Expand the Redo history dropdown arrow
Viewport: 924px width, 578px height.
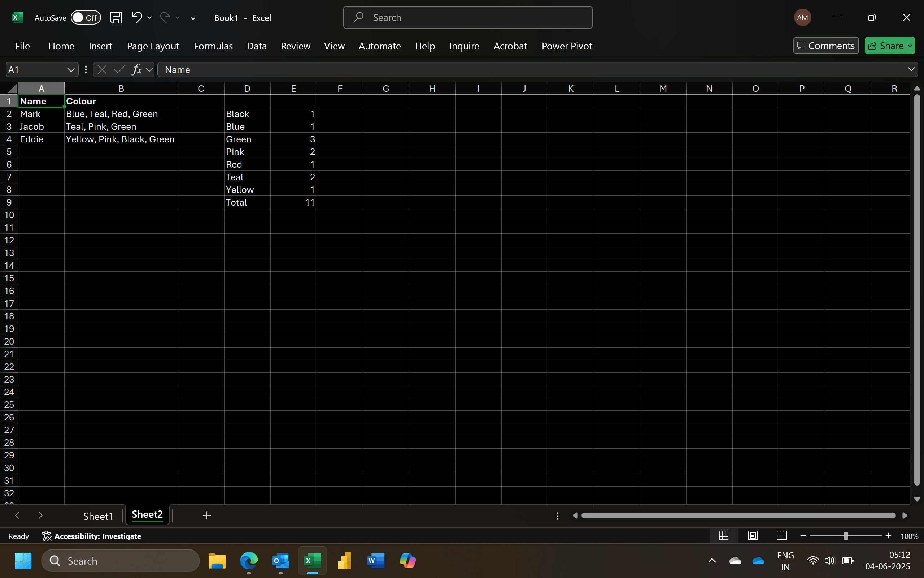pos(178,18)
